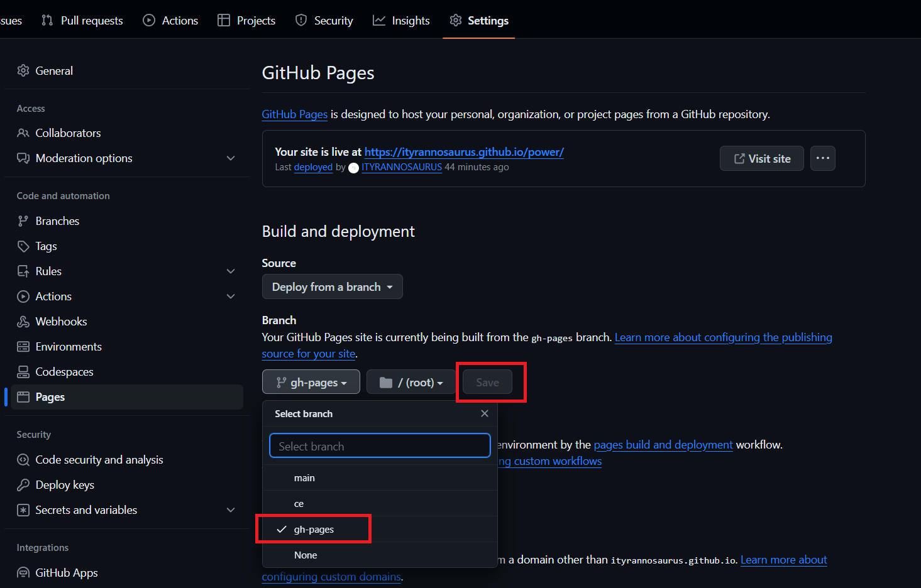Select the Settings tab

point(479,20)
